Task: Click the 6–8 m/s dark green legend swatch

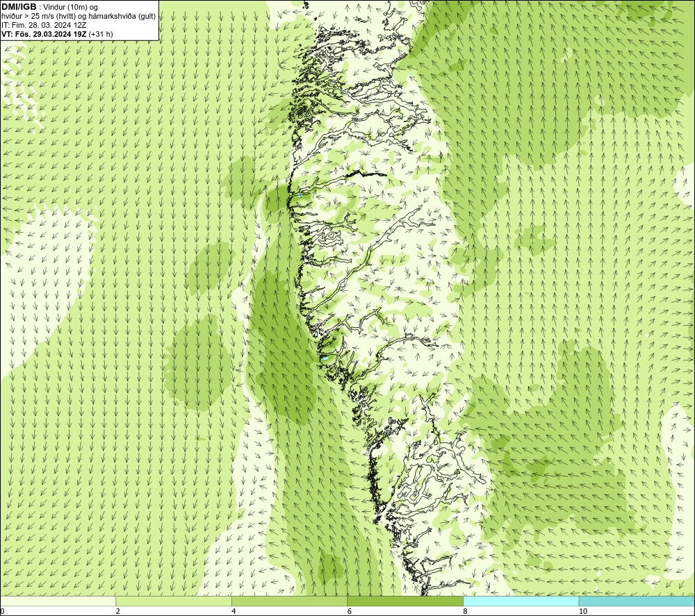Action: tap(405, 601)
